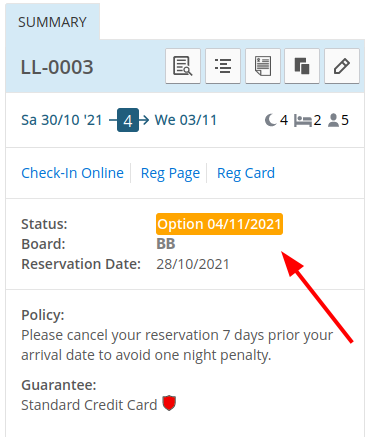This screenshot has width=372, height=437.
Task: Click the moon nights icon
Action: pos(271,120)
